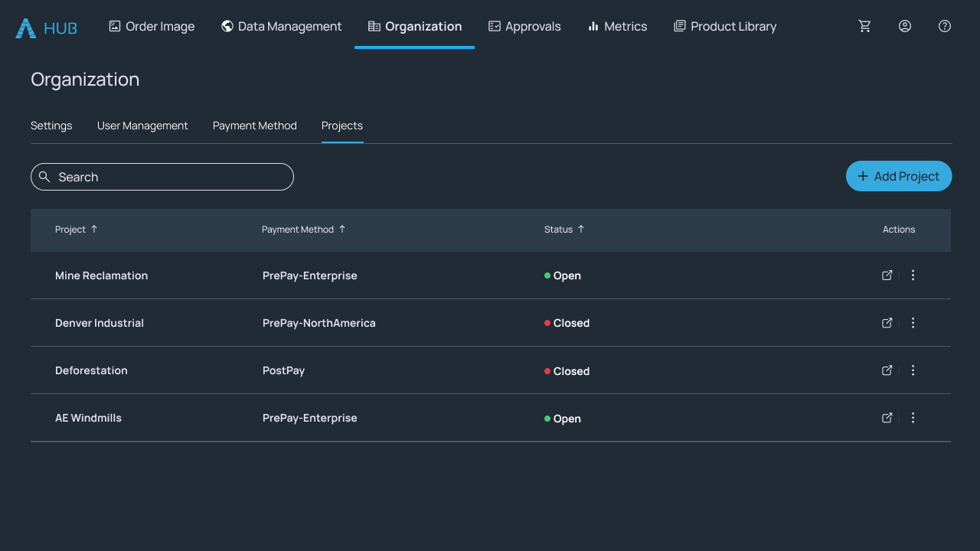Open the shopping cart icon
The image size is (980, 551).
(865, 26)
